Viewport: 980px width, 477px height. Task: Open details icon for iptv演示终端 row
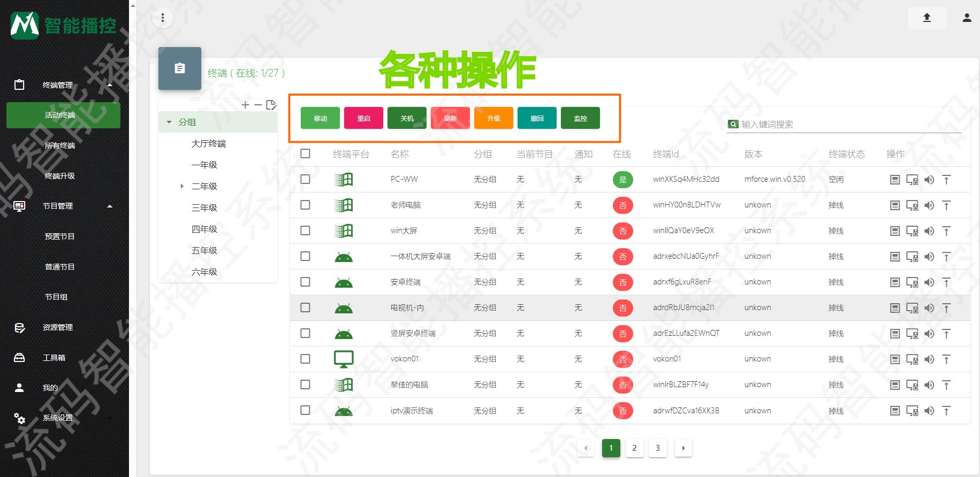(x=895, y=411)
